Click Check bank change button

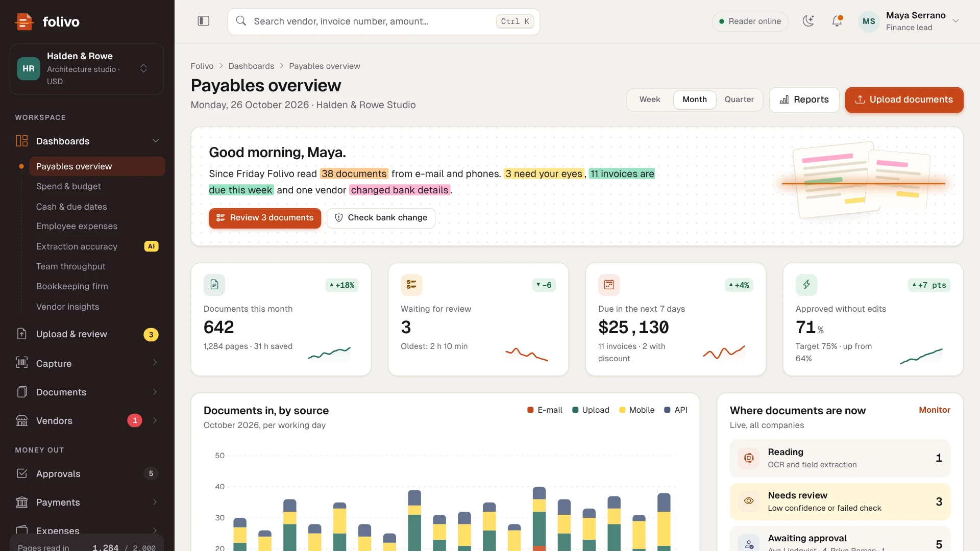[381, 218]
